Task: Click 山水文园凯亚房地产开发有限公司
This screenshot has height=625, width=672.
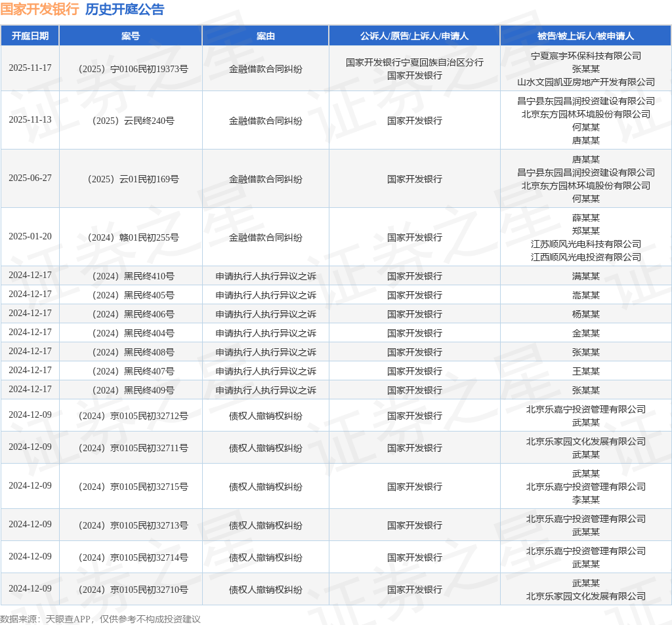Action: pos(585,82)
